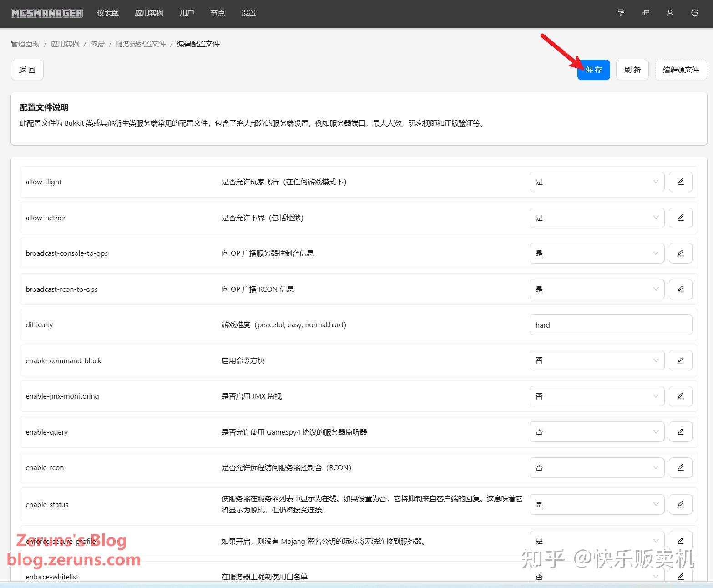
Task: Expand enable-jmx-monitoring dropdown
Action: tap(597, 396)
